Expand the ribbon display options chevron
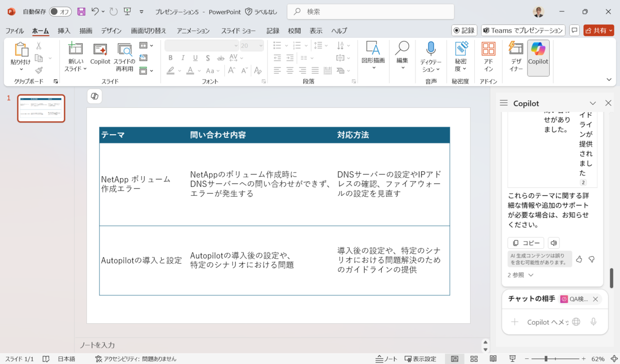Image resolution: width=620 pixels, height=364 pixels. 609,80
